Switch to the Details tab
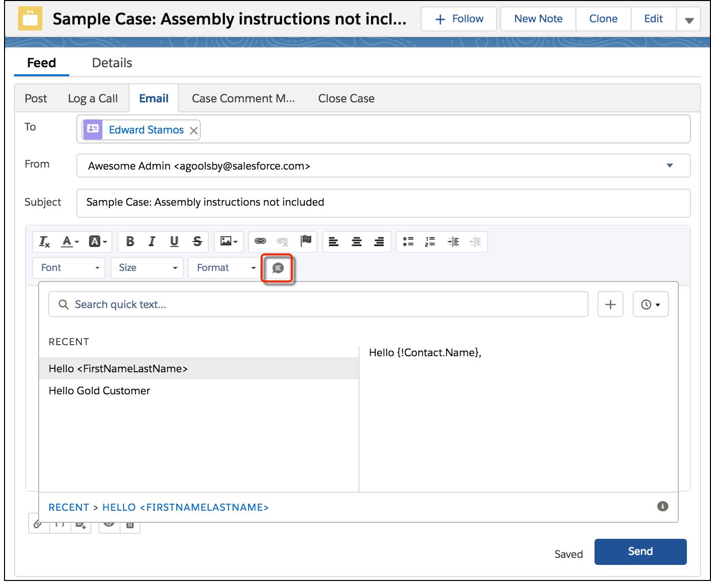The height and width of the screenshot is (588, 711). point(112,63)
